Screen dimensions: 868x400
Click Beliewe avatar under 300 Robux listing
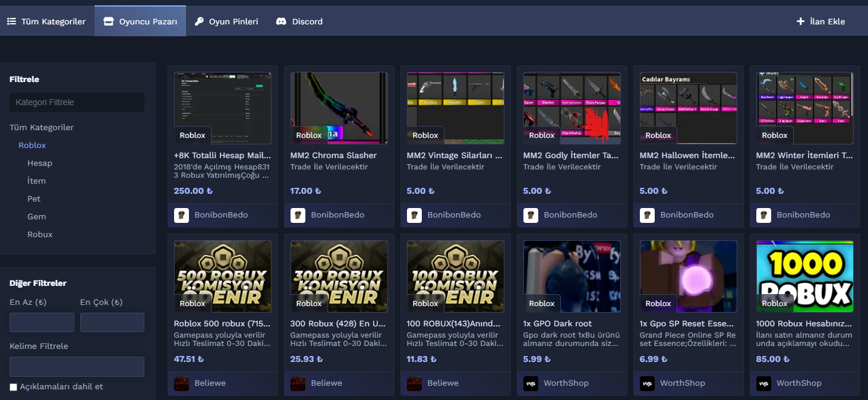(x=298, y=383)
